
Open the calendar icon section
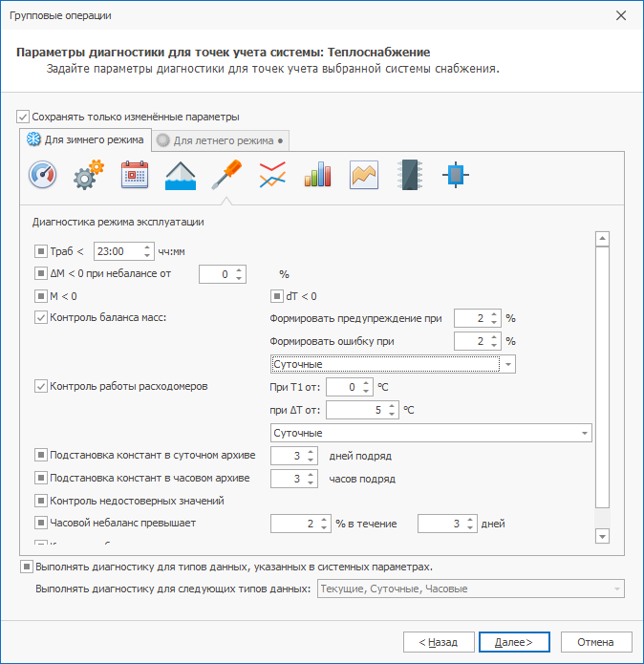point(135,175)
